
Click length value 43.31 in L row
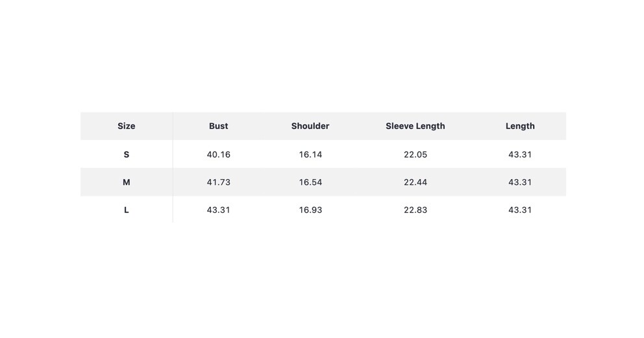(x=520, y=210)
